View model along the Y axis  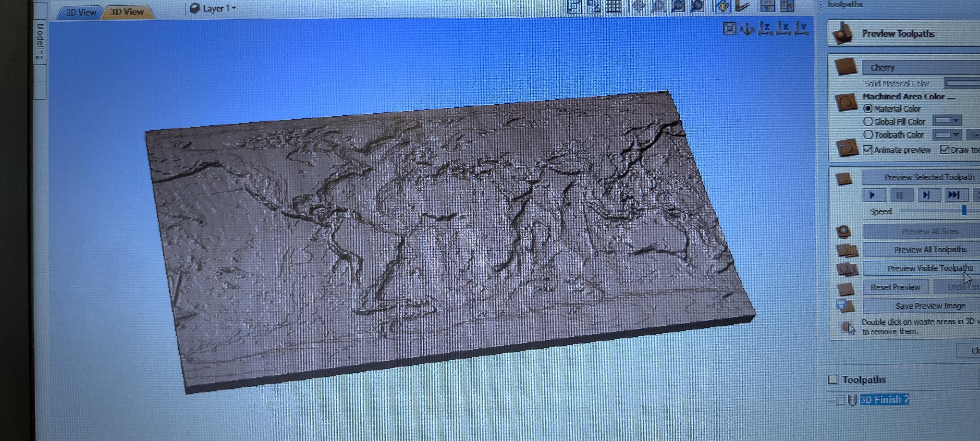[802, 28]
